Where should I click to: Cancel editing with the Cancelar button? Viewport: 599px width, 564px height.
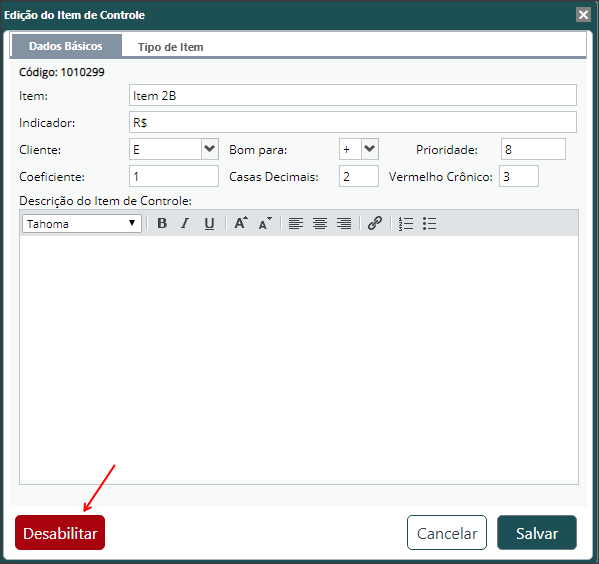pos(447,533)
